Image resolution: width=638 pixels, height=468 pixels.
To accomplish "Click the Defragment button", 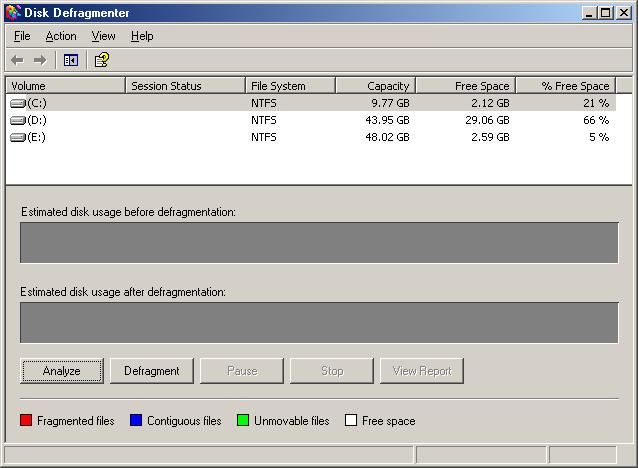I will pyautogui.click(x=152, y=371).
